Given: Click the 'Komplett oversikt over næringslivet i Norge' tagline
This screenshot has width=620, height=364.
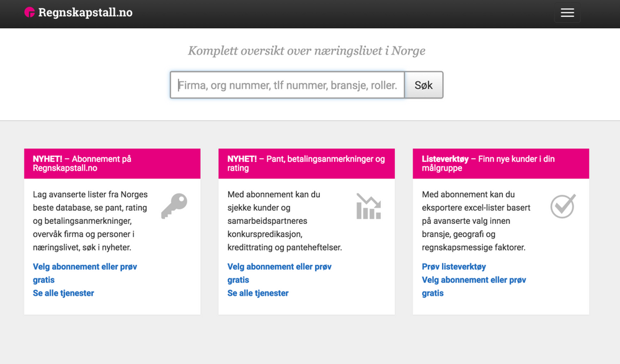Looking at the screenshot, I should click(x=306, y=51).
